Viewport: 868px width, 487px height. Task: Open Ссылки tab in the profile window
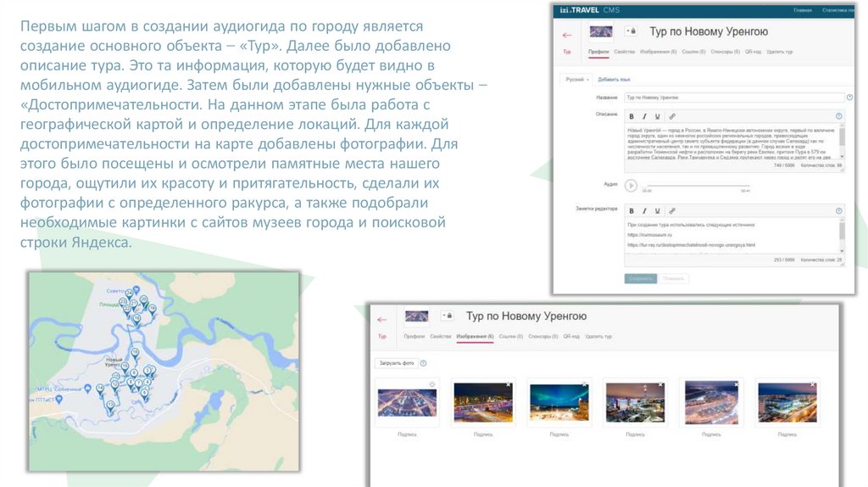[x=693, y=52]
